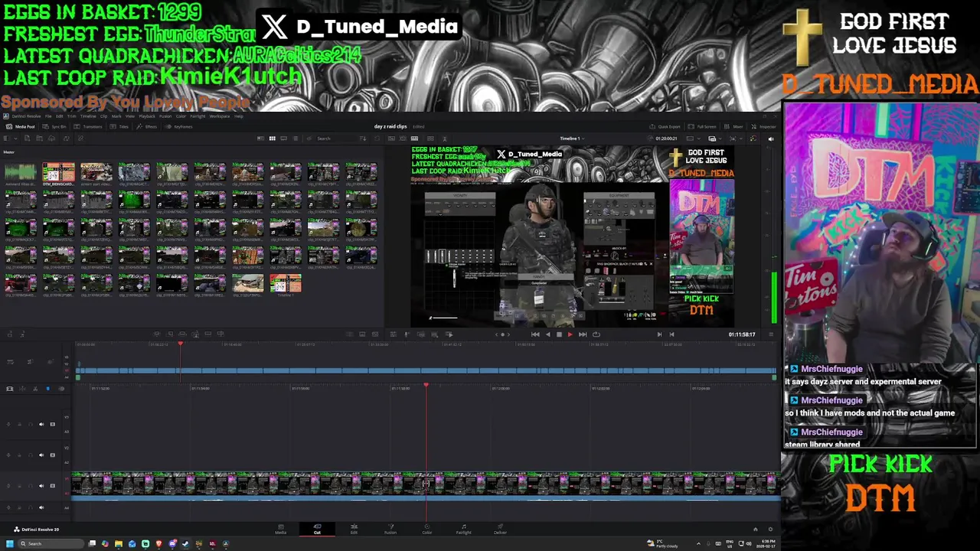Open project settings gear icon
The width and height of the screenshot is (980, 551).
click(x=771, y=530)
